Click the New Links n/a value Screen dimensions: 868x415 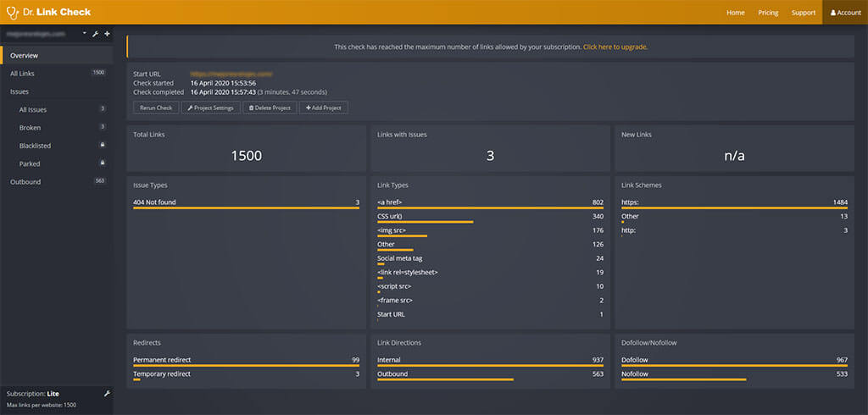click(735, 156)
